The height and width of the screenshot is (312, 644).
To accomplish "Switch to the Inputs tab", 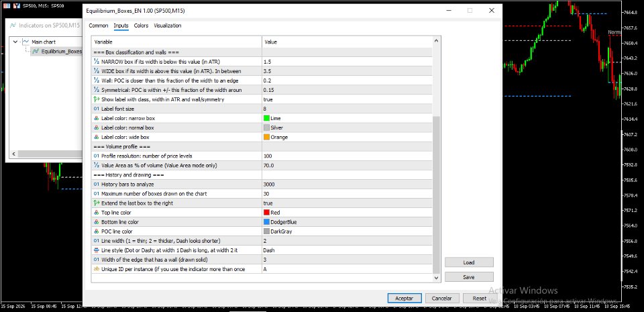I will [x=121, y=25].
